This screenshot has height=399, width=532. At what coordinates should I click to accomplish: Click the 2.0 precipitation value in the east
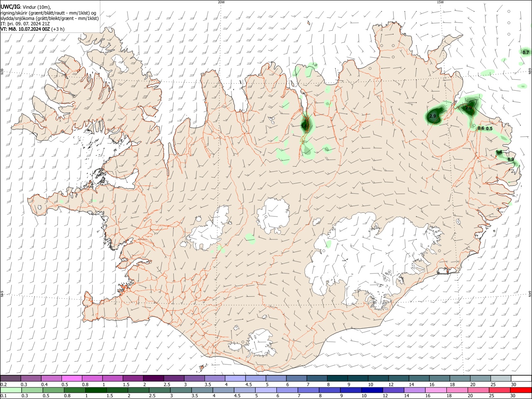tap(468, 108)
